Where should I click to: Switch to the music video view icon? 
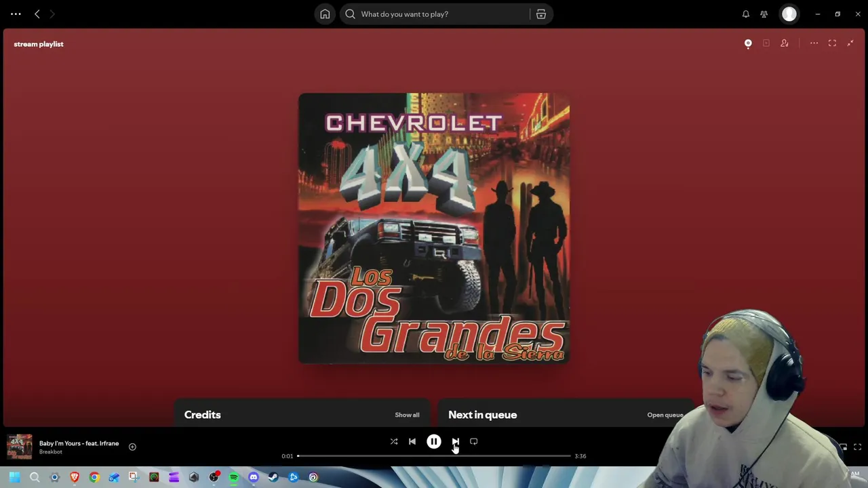(x=766, y=43)
